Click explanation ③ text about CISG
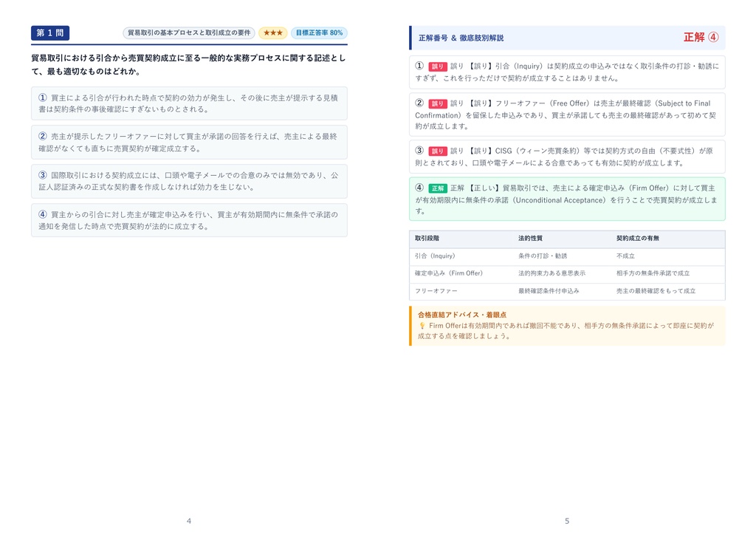 567,157
